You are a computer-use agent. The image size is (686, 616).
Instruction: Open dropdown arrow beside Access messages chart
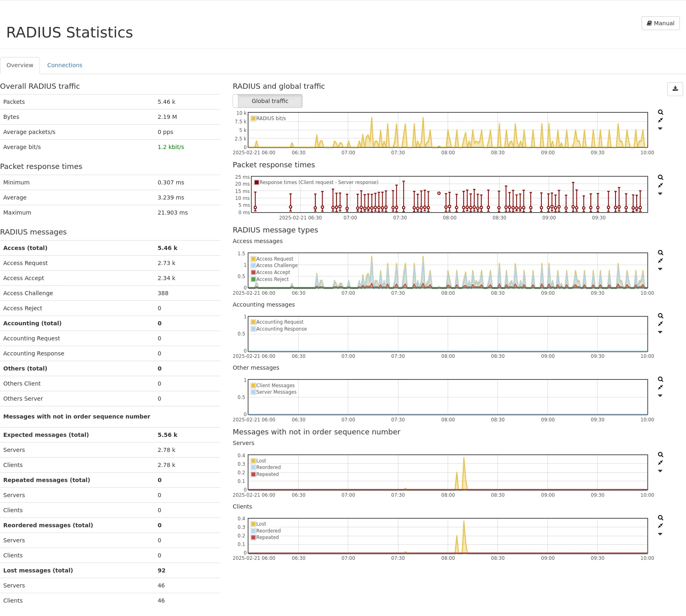pyautogui.click(x=660, y=269)
